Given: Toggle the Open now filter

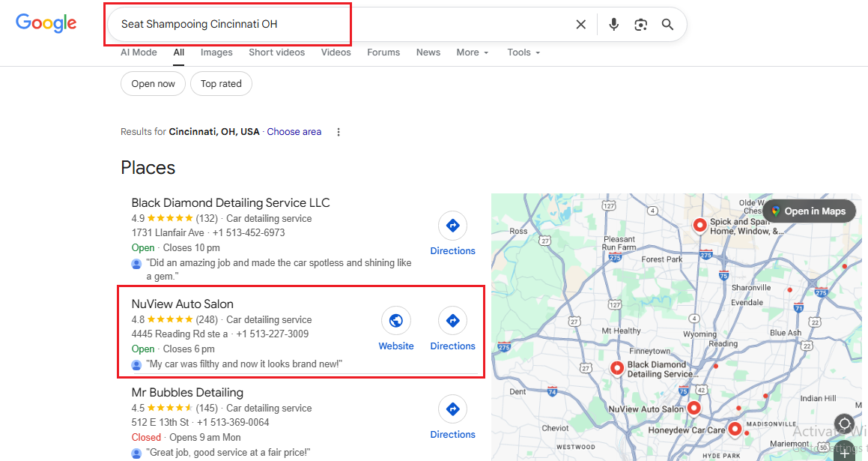Looking at the screenshot, I should click(x=153, y=84).
